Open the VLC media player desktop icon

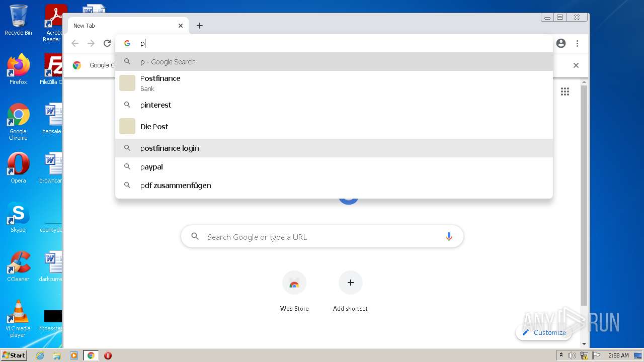(x=18, y=319)
